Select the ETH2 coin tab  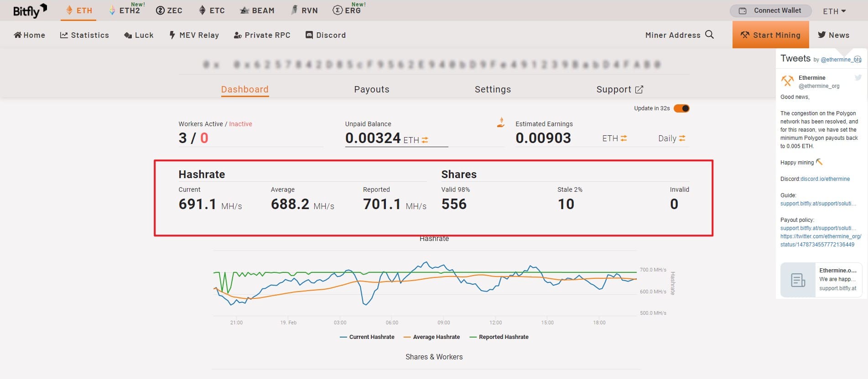tap(126, 10)
